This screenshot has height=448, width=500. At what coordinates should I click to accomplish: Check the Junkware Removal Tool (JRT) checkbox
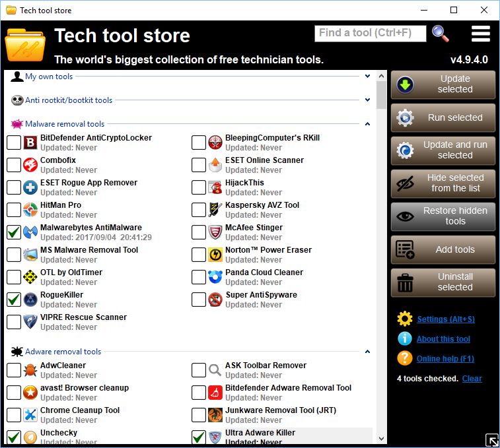(x=199, y=415)
